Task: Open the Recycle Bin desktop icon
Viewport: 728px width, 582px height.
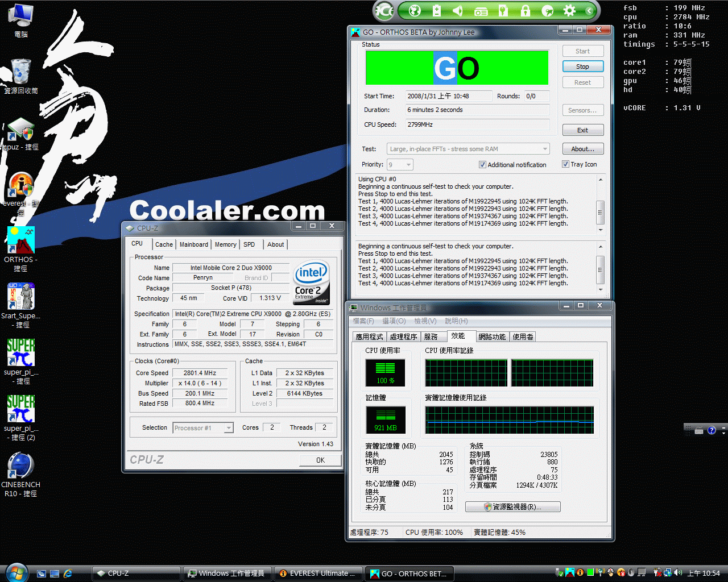Action: tap(21, 76)
